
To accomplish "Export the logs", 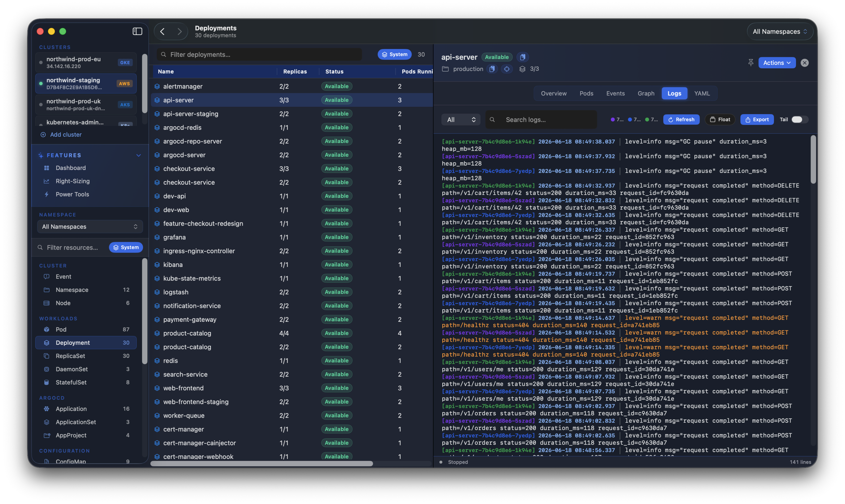I will 757,119.
